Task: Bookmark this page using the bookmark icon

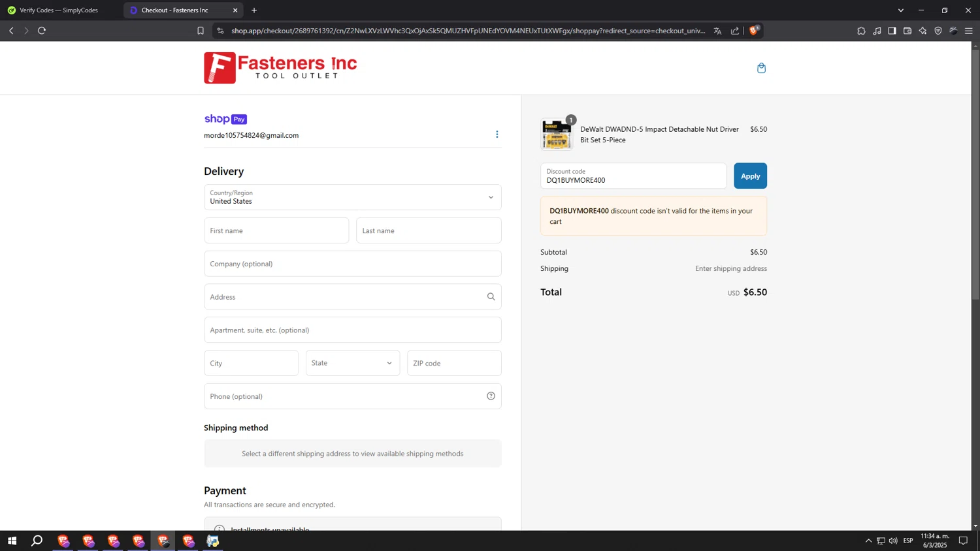Action: [x=201, y=31]
